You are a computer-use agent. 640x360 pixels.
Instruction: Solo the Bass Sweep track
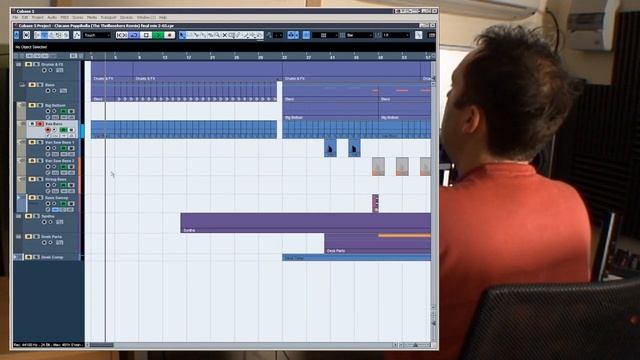[x=40, y=198]
